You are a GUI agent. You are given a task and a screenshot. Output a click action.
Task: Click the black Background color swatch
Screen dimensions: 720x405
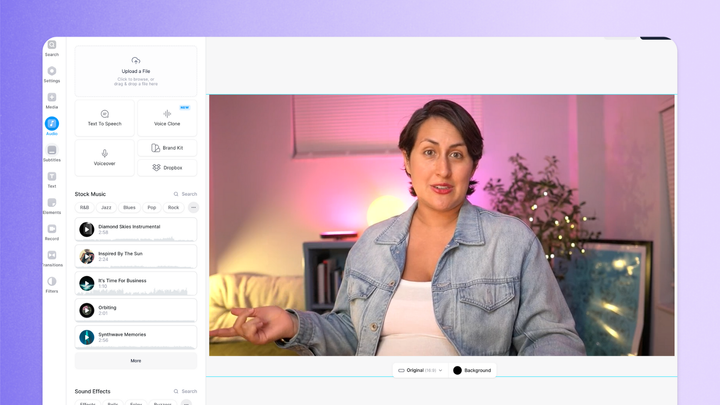[x=458, y=370]
